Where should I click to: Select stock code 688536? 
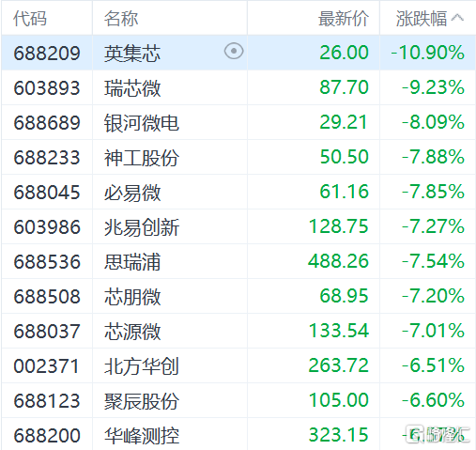coord(47,261)
